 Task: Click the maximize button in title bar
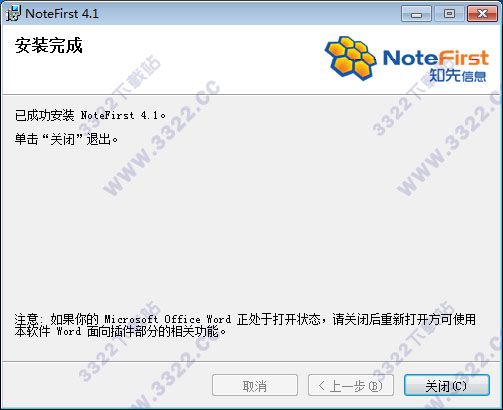point(449,14)
